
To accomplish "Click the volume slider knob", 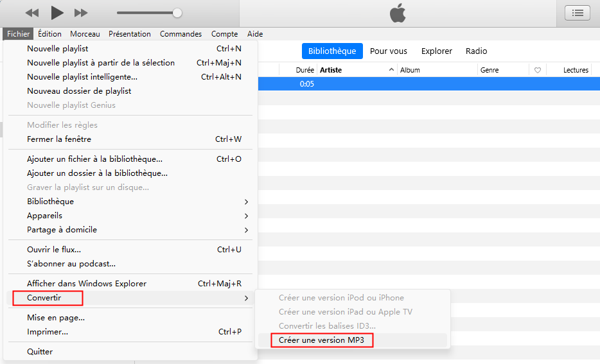I will [x=177, y=13].
